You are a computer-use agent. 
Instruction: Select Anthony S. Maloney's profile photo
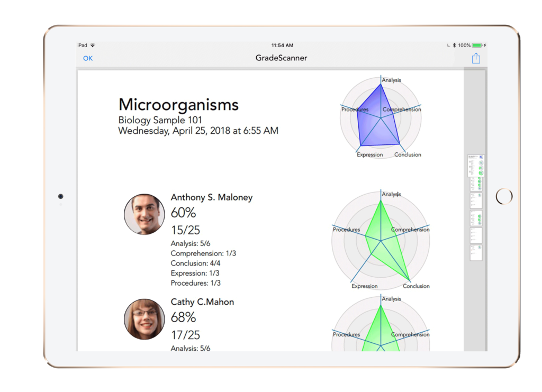[x=144, y=214]
